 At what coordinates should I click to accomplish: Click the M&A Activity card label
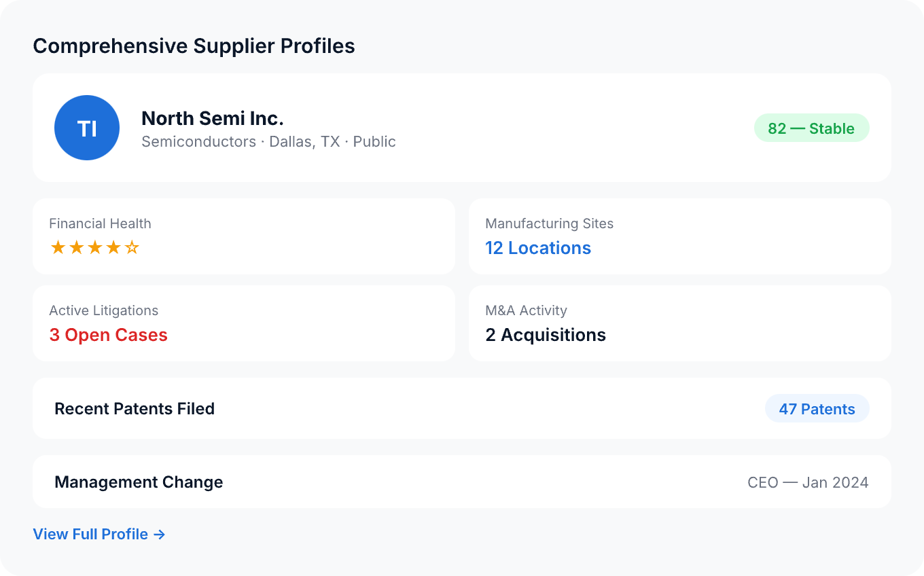(526, 310)
